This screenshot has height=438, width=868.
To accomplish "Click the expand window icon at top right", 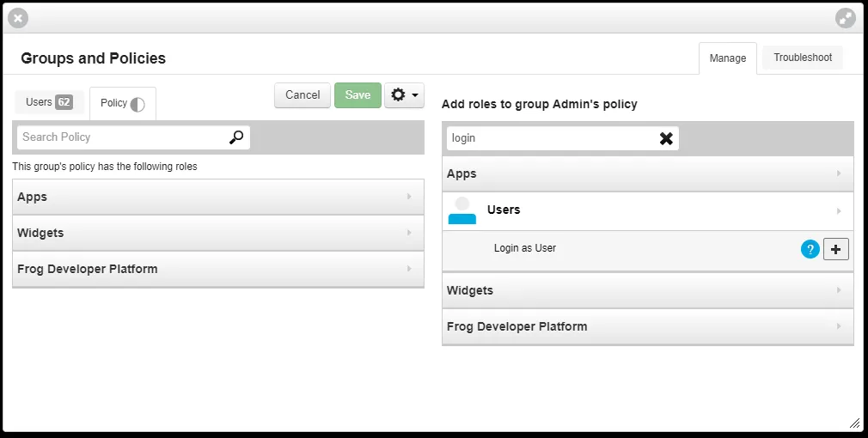I will point(846,18).
